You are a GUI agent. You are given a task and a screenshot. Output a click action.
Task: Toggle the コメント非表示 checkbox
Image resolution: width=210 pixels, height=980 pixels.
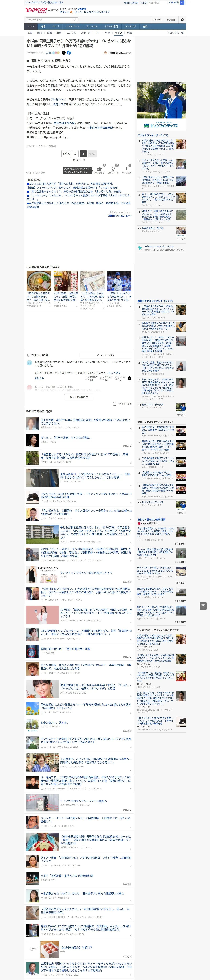tap(115, 404)
